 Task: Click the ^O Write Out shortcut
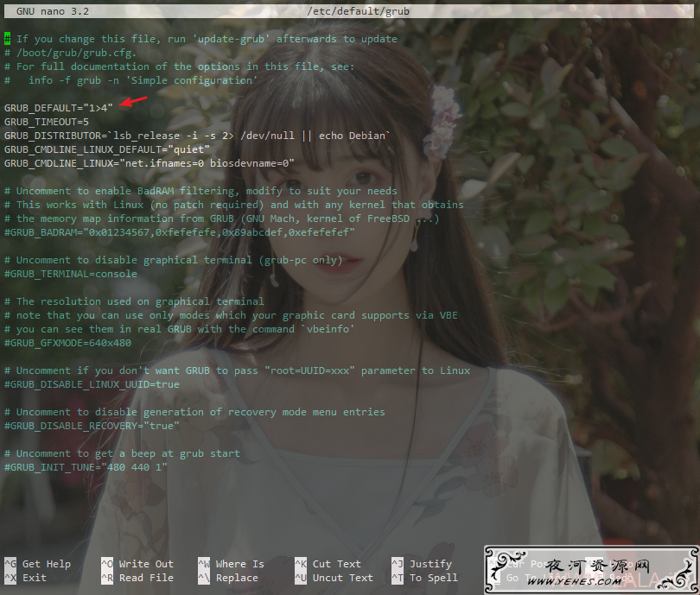click(137, 564)
